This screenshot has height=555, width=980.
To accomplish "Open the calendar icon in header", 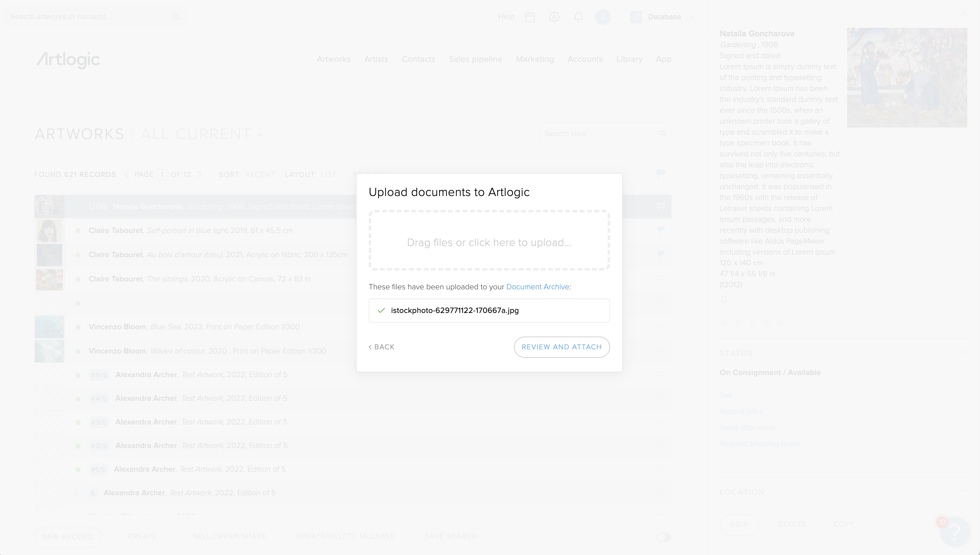I will tap(530, 17).
